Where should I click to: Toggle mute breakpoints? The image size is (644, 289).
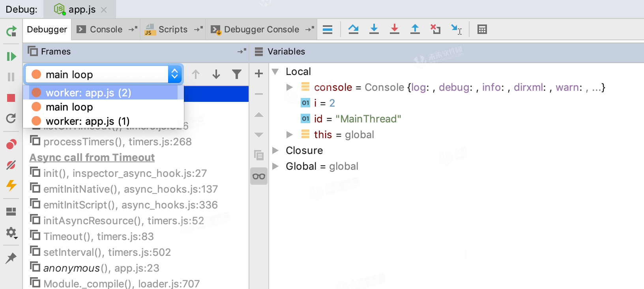click(x=11, y=165)
